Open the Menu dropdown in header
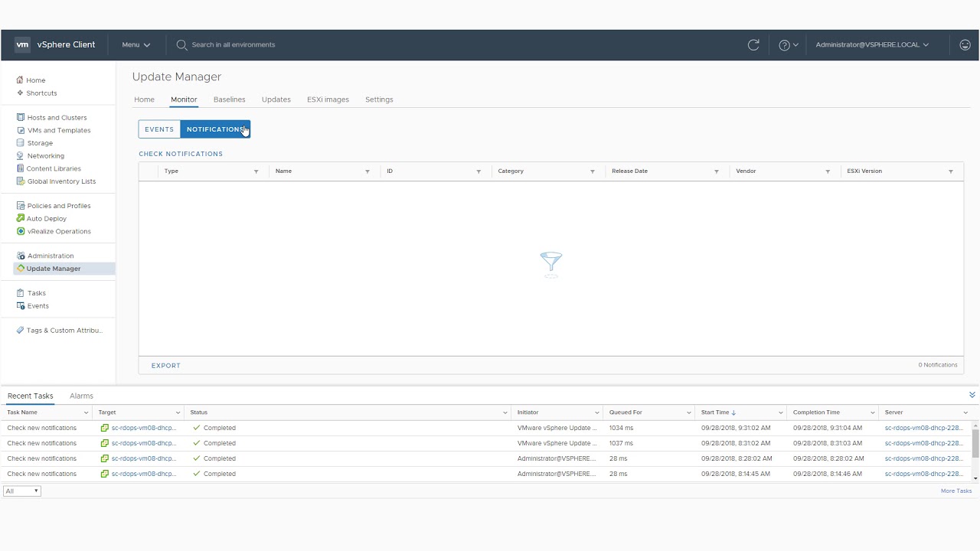Image resolution: width=980 pixels, height=551 pixels. pos(136,45)
